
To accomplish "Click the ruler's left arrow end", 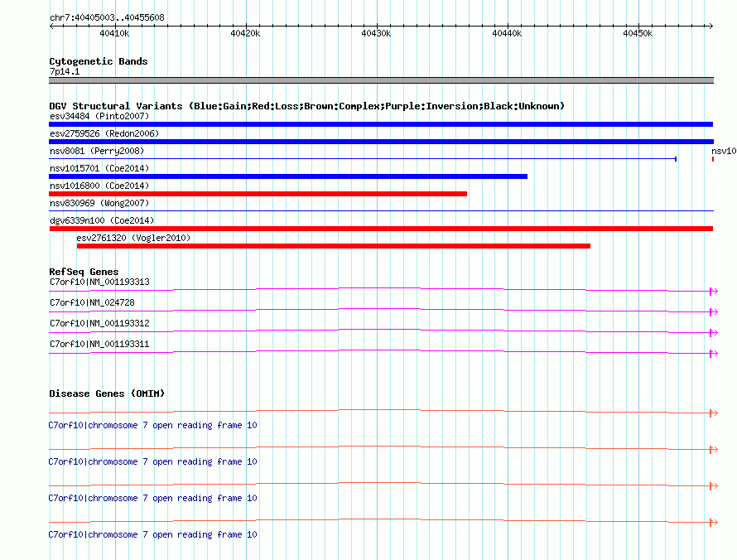I will tap(51, 27).
